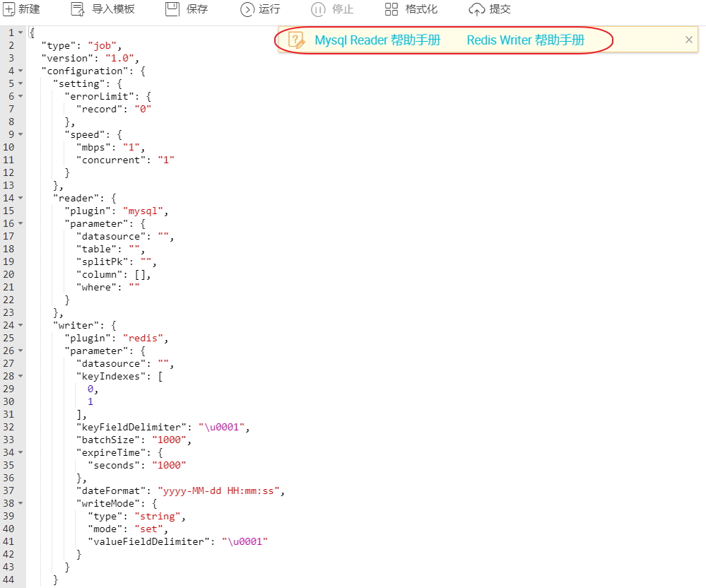
Task: Click the 格式化 toolbar label
Action: pyautogui.click(x=421, y=9)
